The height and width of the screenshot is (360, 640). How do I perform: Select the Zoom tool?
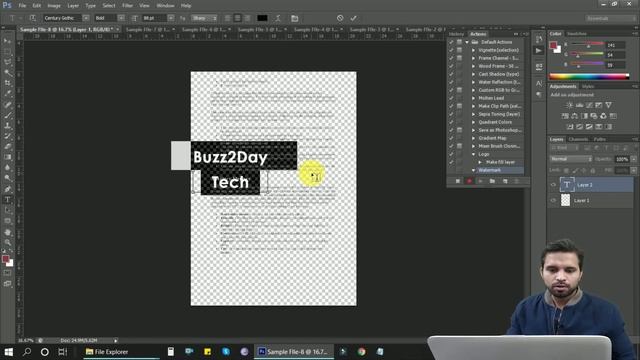pos(7,242)
